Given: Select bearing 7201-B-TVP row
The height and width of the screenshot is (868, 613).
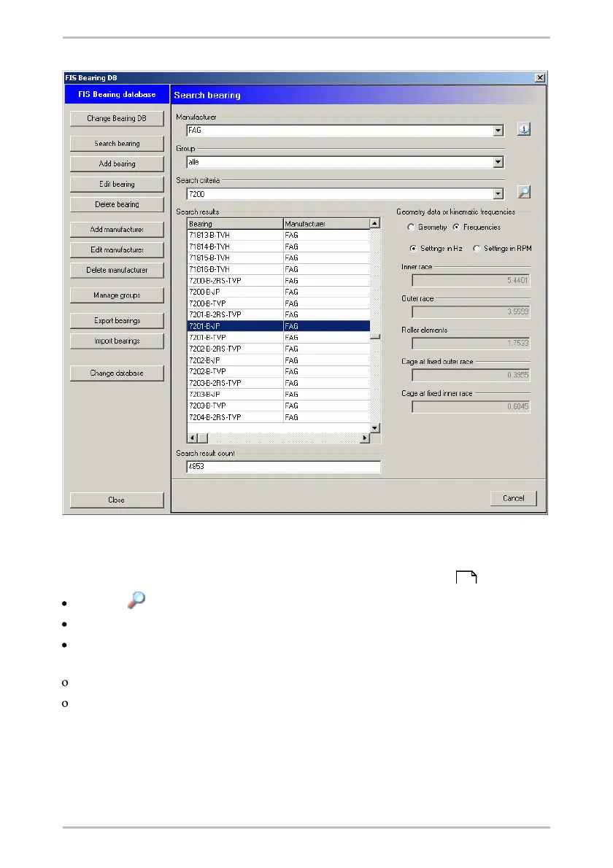Looking at the screenshot, I should click(x=279, y=337).
